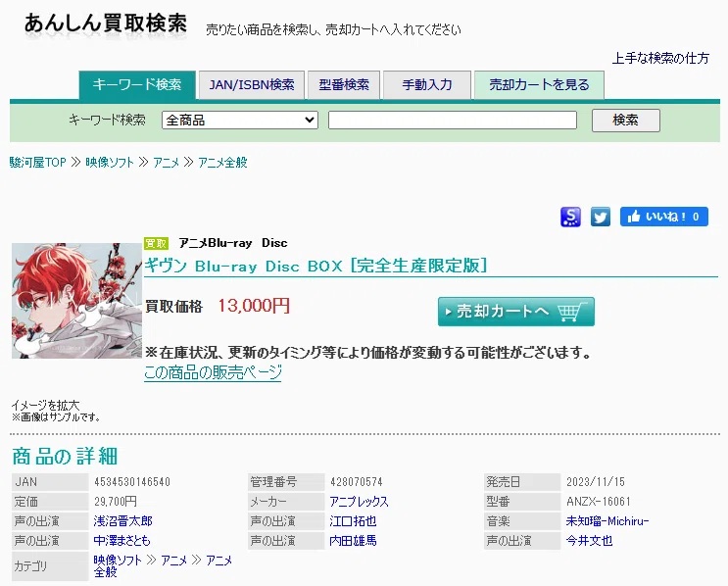This screenshot has height=586, width=728.
Task: Click the model number ANZX-16061
Action: coord(599,502)
